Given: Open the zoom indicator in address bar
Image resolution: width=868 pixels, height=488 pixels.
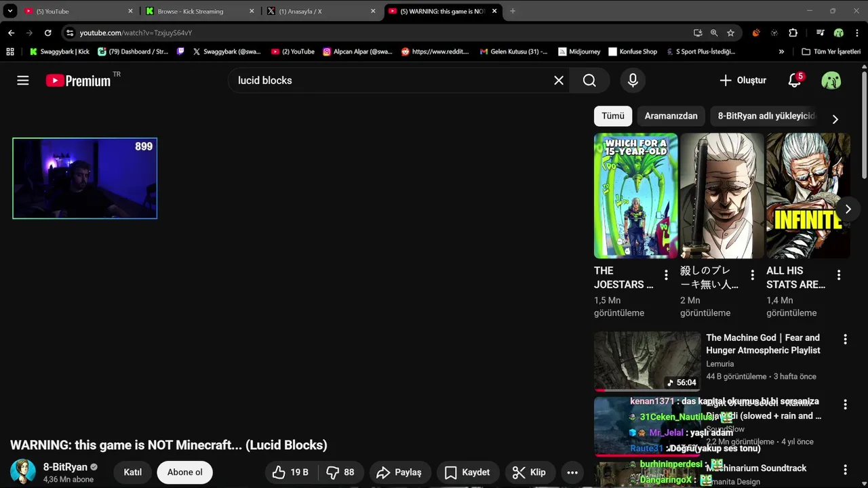Looking at the screenshot, I should pos(714,33).
